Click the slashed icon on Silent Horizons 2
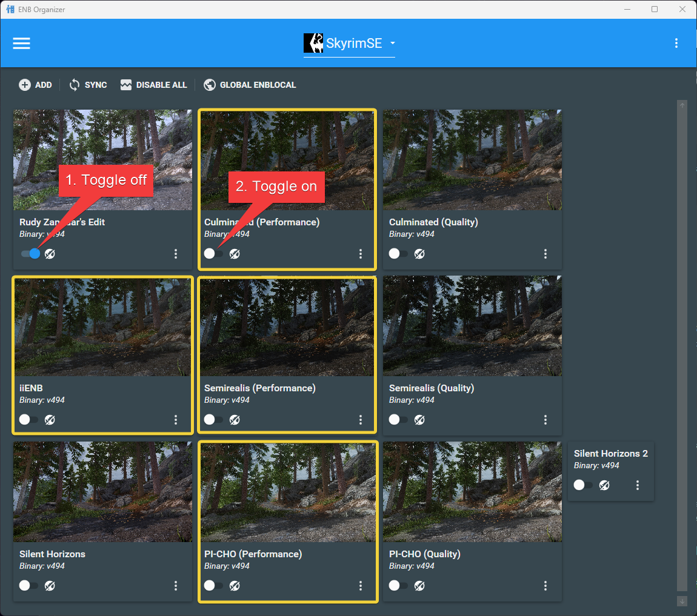The image size is (697, 616). (x=604, y=485)
